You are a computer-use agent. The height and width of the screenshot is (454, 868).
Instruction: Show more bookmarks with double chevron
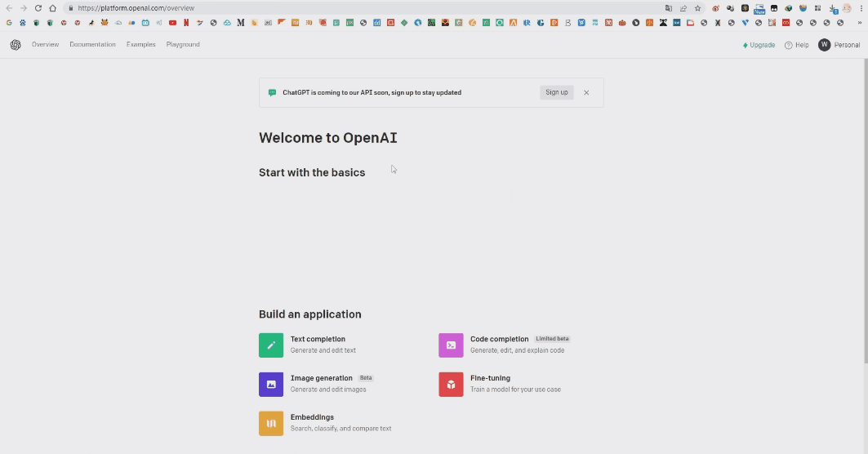point(860,23)
